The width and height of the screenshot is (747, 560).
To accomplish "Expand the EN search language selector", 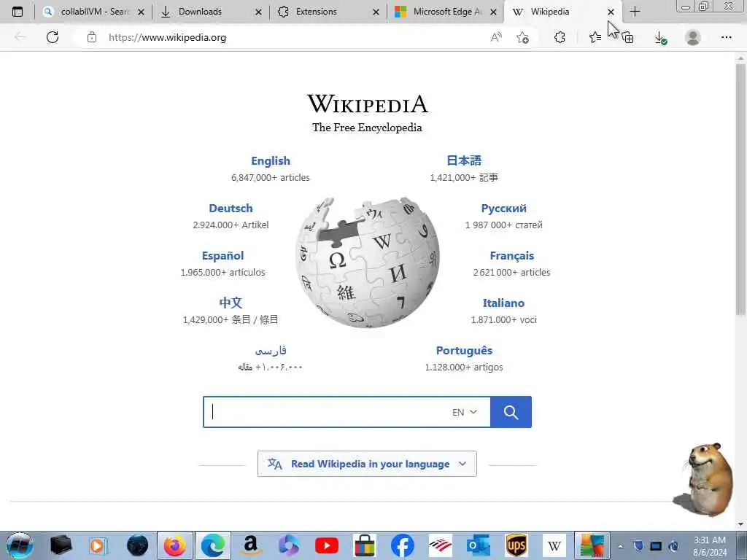I will pos(465,412).
